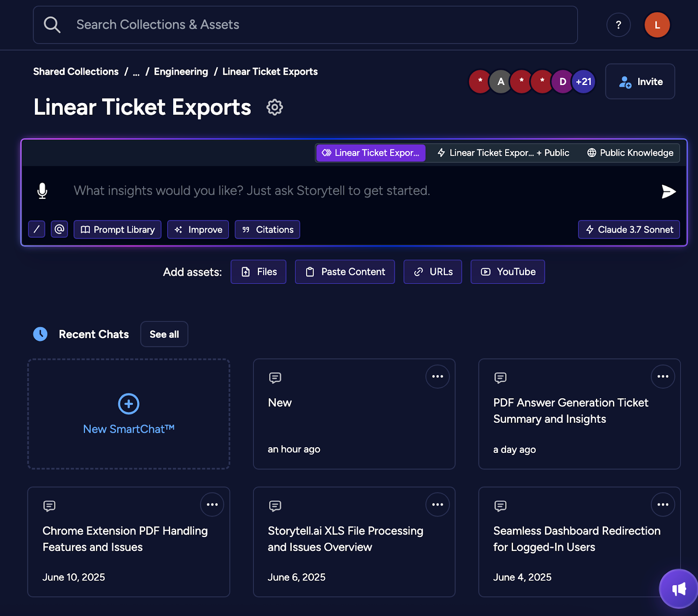698x616 pixels.
Task: Click chat bubble icon on New card
Action: pos(275,378)
